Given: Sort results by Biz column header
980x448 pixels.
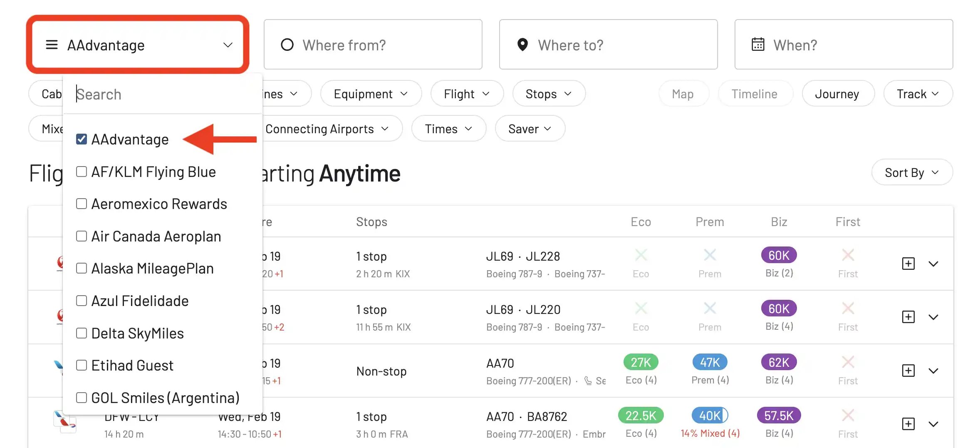Looking at the screenshot, I should [x=779, y=222].
